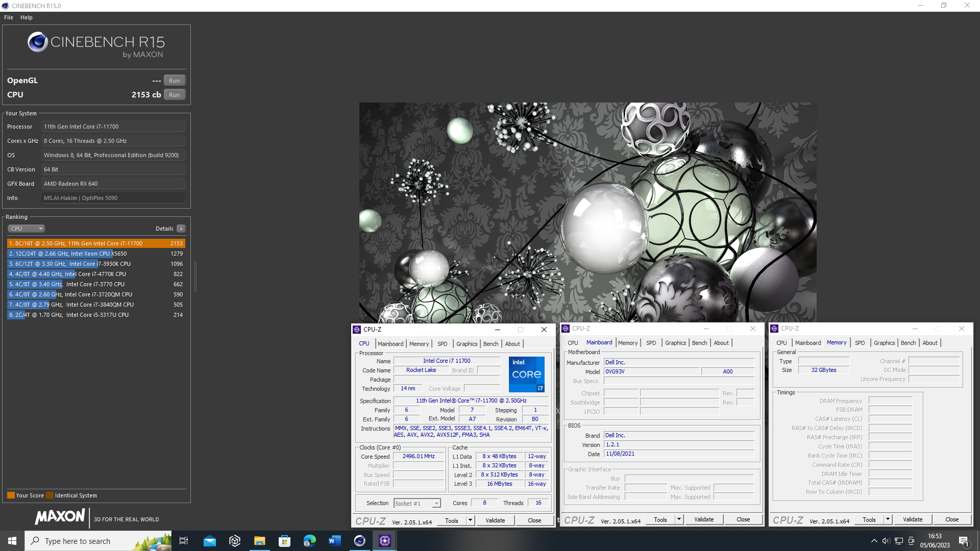Viewport: 980px width, 551px height.
Task: Click the Your Score orange legend swatch
Action: click(11, 495)
